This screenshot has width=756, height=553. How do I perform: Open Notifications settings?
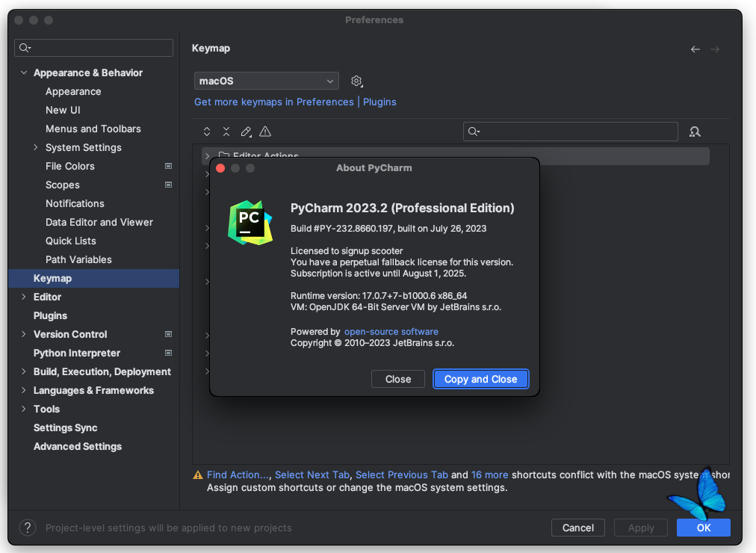[x=75, y=203]
